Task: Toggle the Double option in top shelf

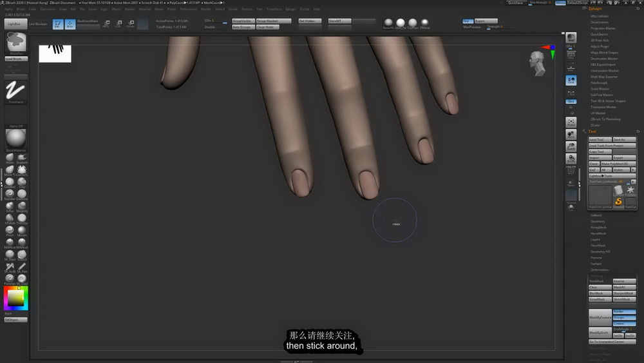Action: [x=209, y=27]
